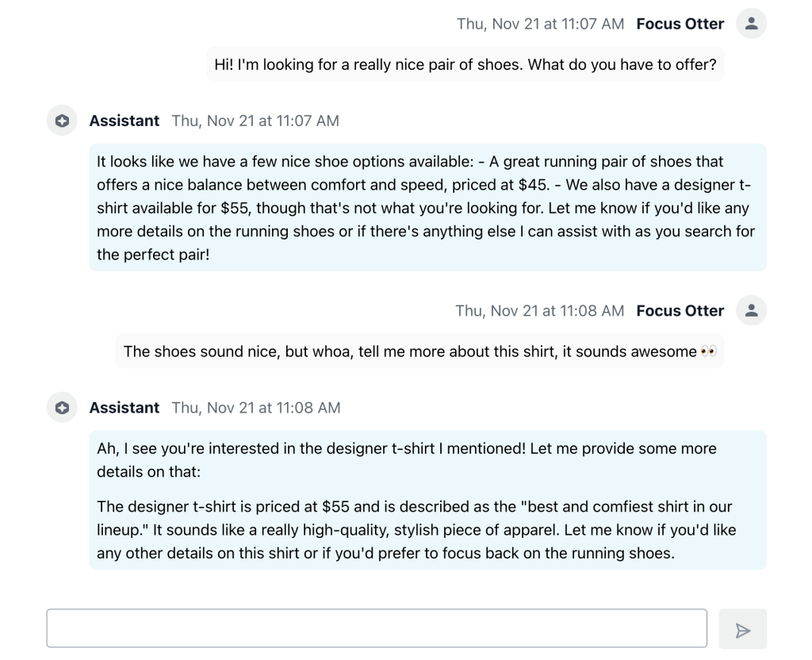Click the message asking about the awesome shirt

click(x=420, y=350)
